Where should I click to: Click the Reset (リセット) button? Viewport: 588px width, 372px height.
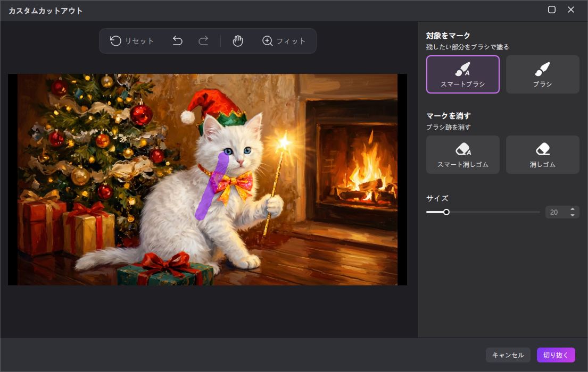point(132,41)
